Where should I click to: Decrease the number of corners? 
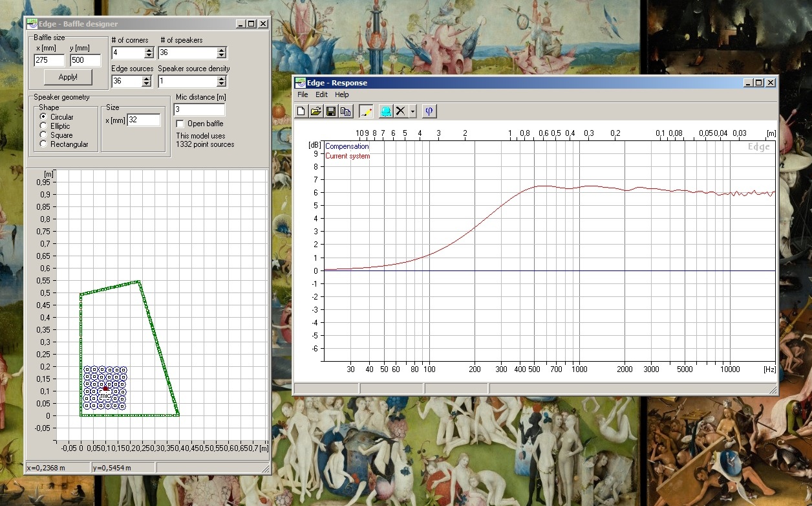pos(149,56)
